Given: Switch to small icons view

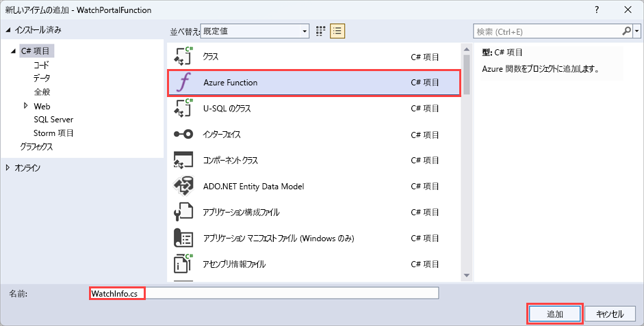Looking at the screenshot, I should [321, 31].
